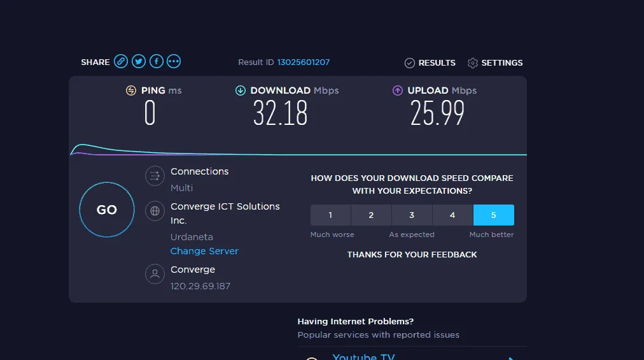Click the Converge user icon

155,274
